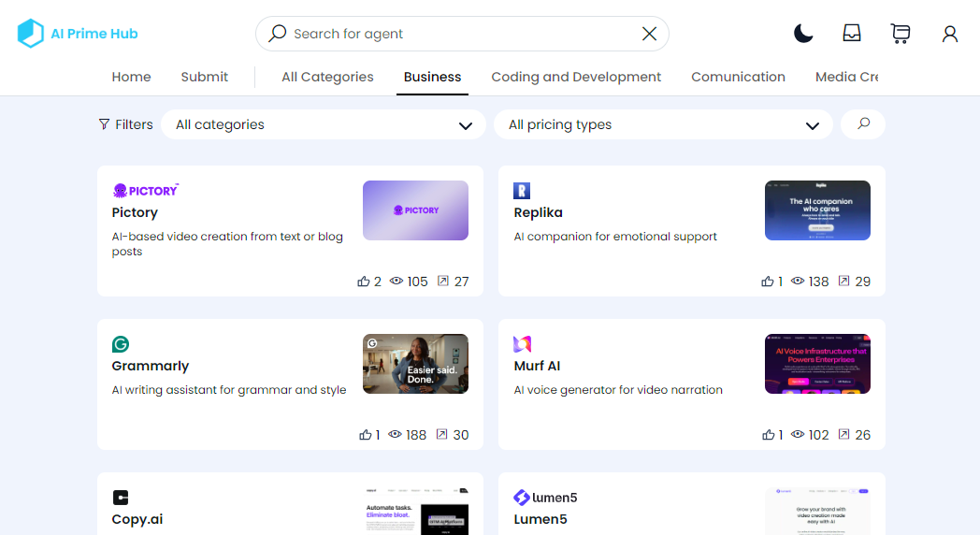The image size is (980, 535).
Task: Like Pictory with thumbs-up icon
Action: coord(364,282)
